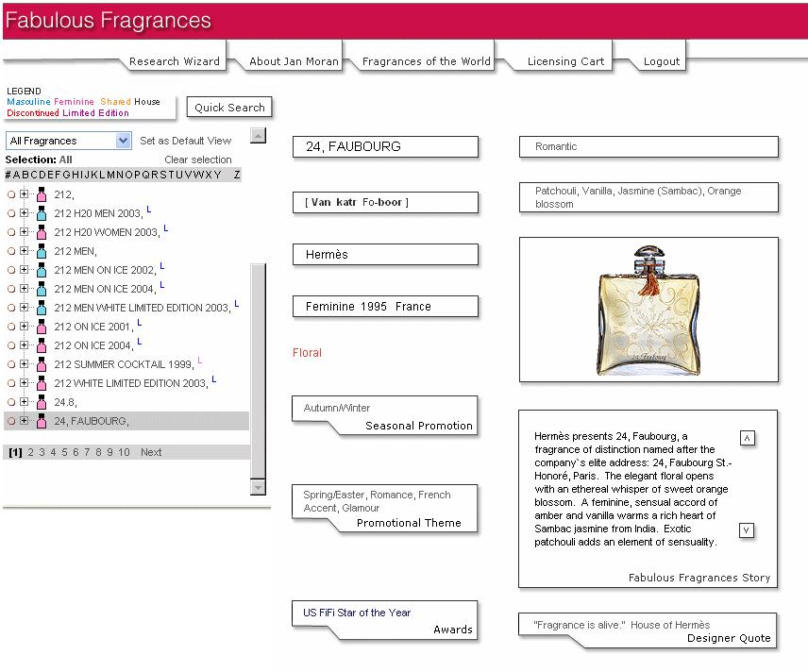Select the radio button for 212 H20 MEN 2003
Image resolution: width=808 pixels, height=672 pixels.
click(x=11, y=213)
